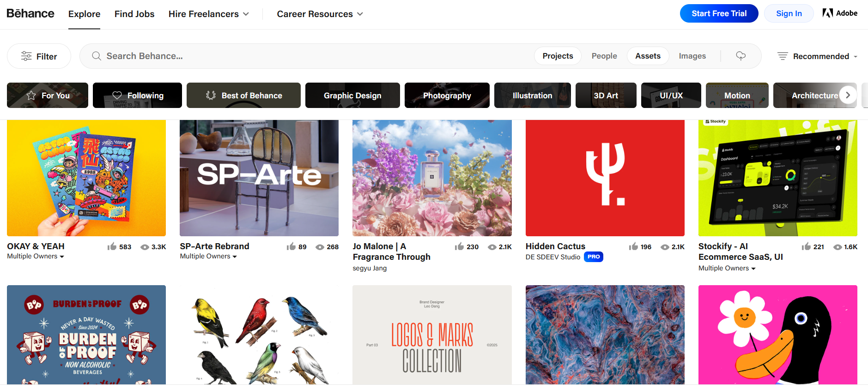The height and width of the screenshot is (389, 868).
Task: Click the search magnifier icon
Action: 97,56
